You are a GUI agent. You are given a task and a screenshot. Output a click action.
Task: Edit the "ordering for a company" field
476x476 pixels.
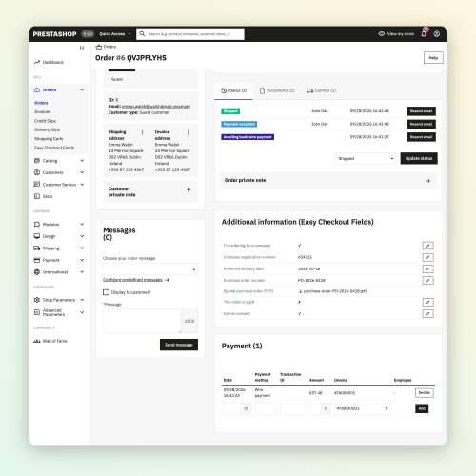pyautogui.click(x=427, y=246)
